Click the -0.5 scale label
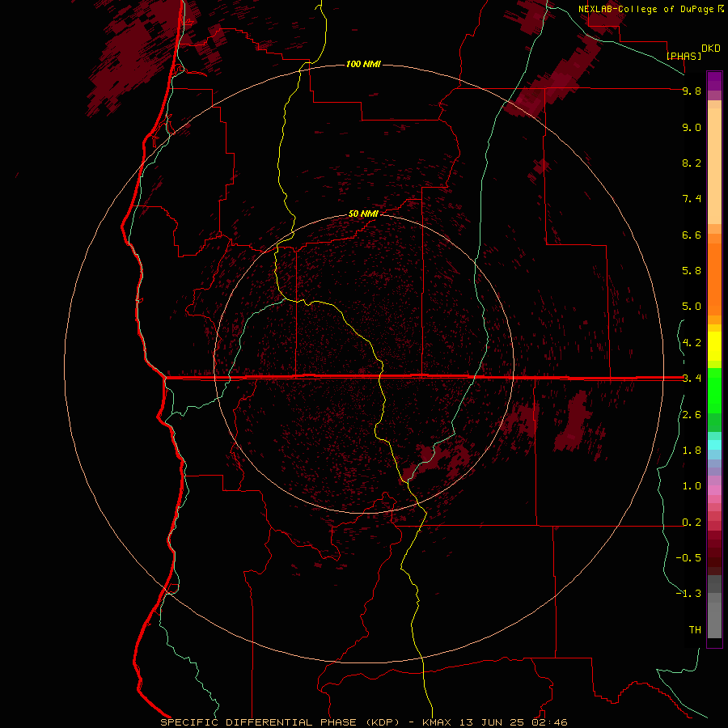The height and width of the screenshot is (728, 728). (688, 558)
